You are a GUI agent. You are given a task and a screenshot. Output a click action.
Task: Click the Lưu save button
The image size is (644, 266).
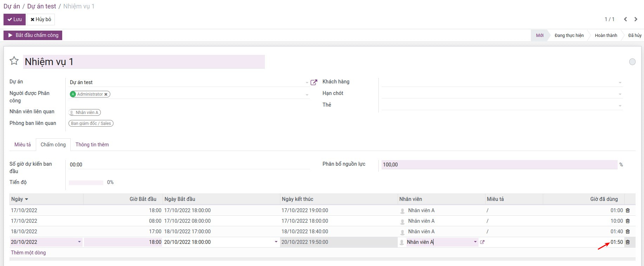tap(14, 19)
